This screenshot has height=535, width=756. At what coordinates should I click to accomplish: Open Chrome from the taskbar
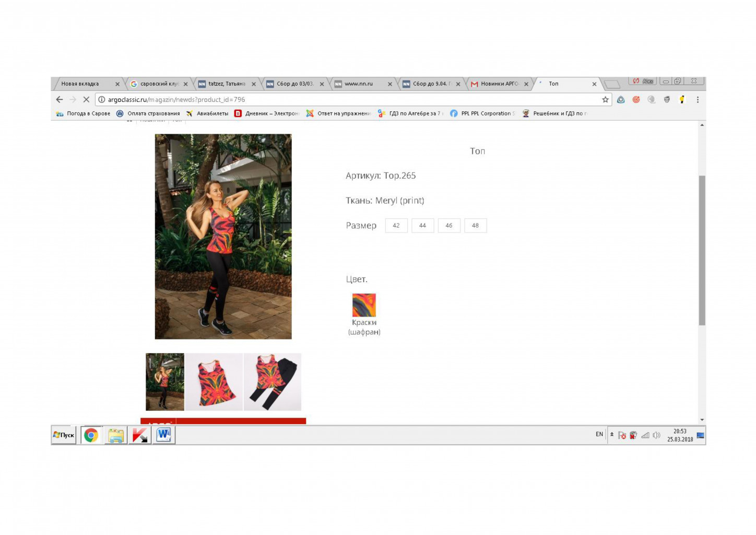tap(91, 435)
